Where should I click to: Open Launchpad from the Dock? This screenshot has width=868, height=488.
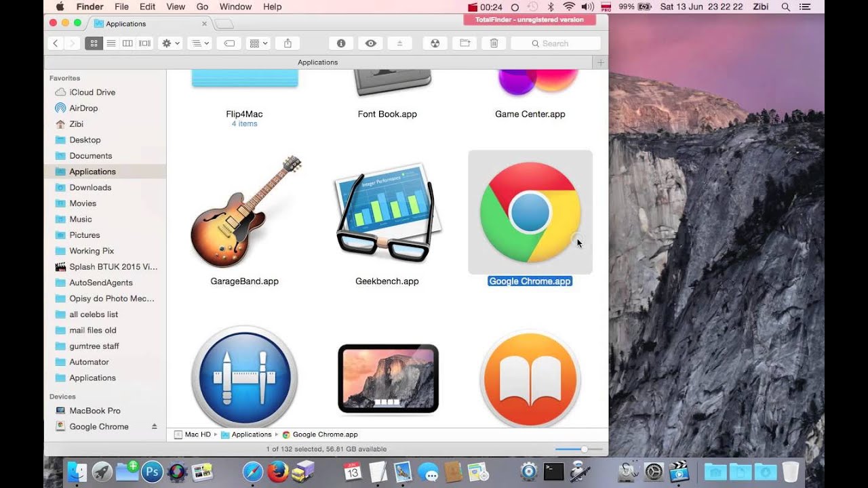pos(102,472)
